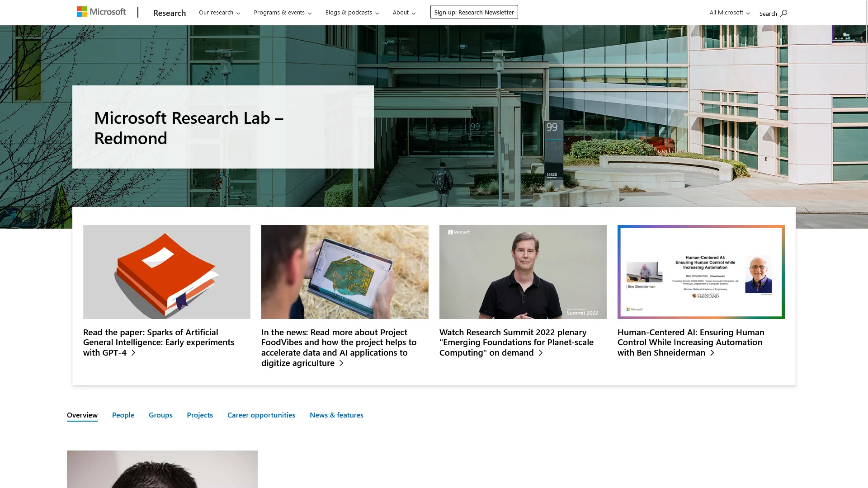The height and width of the screenshot is (488, 868).
Task: Click the GPT-4 paper thumbnail
Action: pyautogui.click(x=166, y=272)
